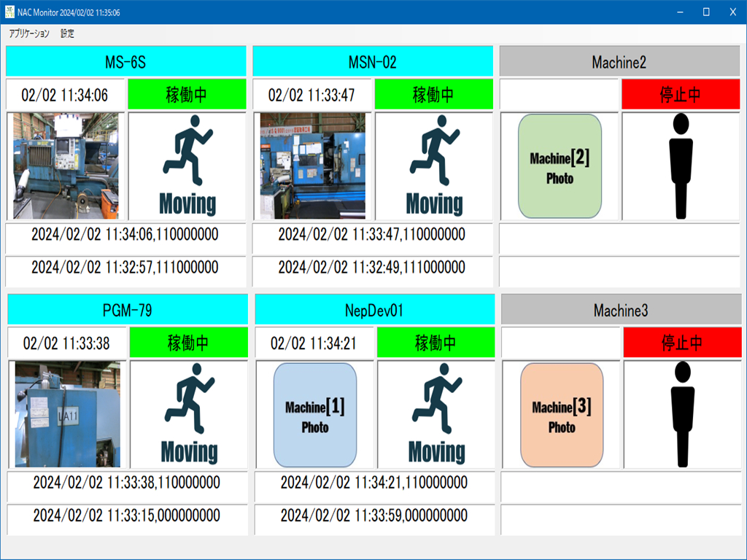Select log entry 2024/02/02 11:32:57,111000000

point(125,271)
